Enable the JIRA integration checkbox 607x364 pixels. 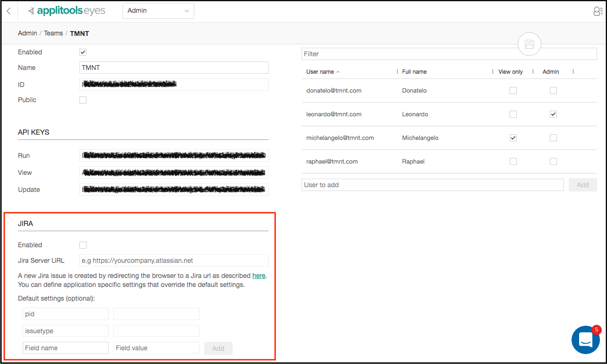point(83,245)
